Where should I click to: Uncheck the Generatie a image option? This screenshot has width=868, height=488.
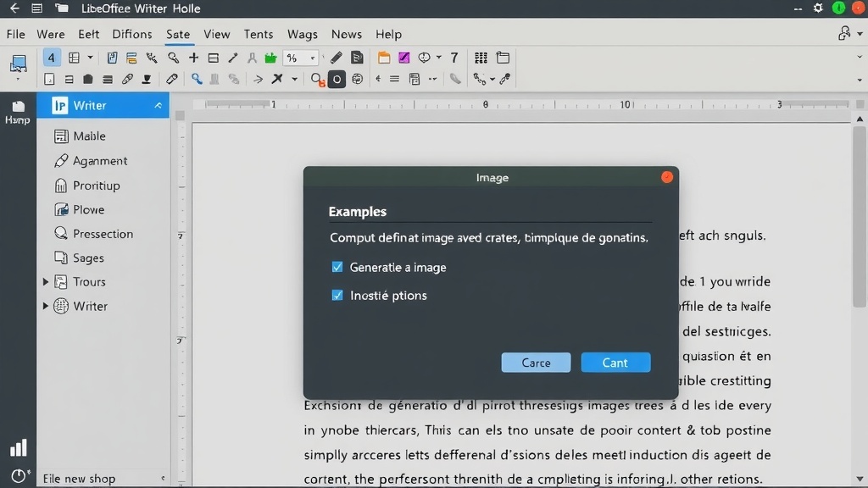[x=337, y=267]
